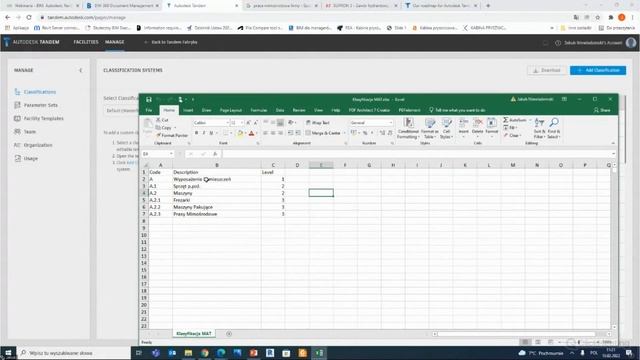Collapse the Manage sidebar panel
This screenshot has width=640, height=360.
[80, 70]
